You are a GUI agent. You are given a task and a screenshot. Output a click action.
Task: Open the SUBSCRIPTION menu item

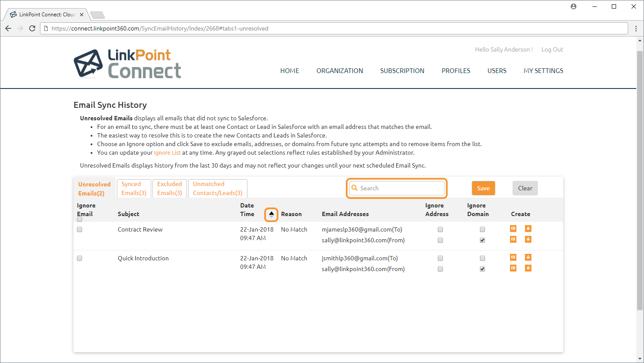coord(402,71)
